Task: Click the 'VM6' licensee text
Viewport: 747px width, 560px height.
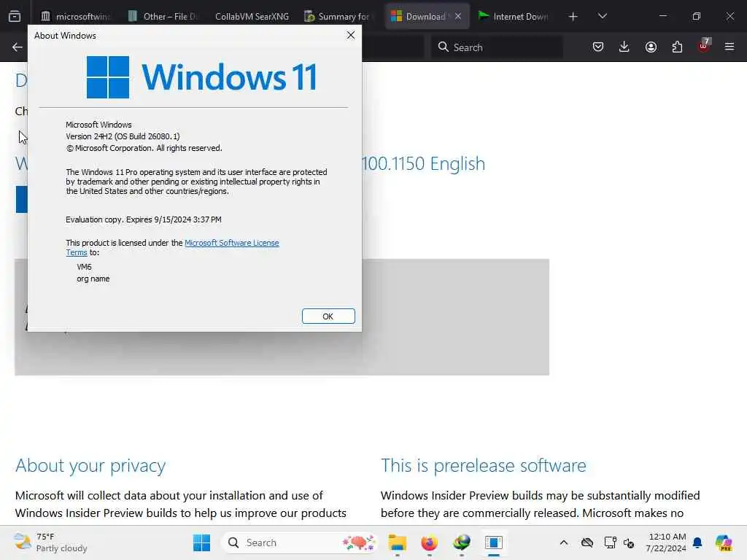Action: pos(84,267)
